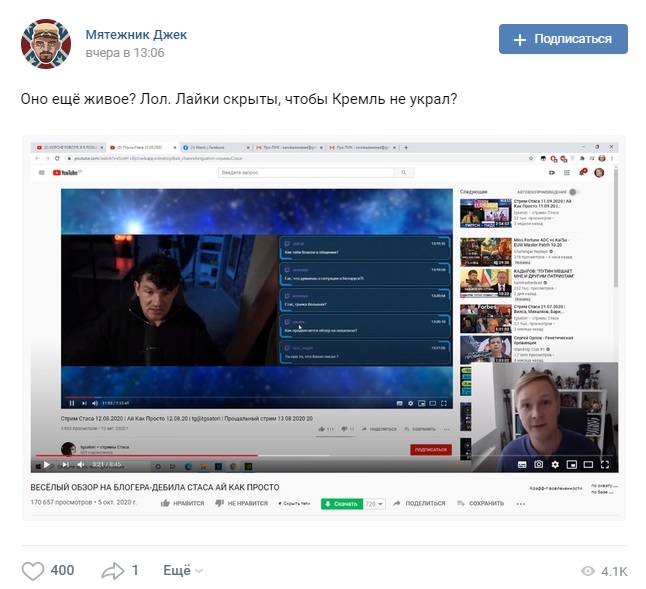Screen dimensions: 646x589
Task: Click the НРАВИТСЯ thumbs-up button
Action: coord(182,503)
